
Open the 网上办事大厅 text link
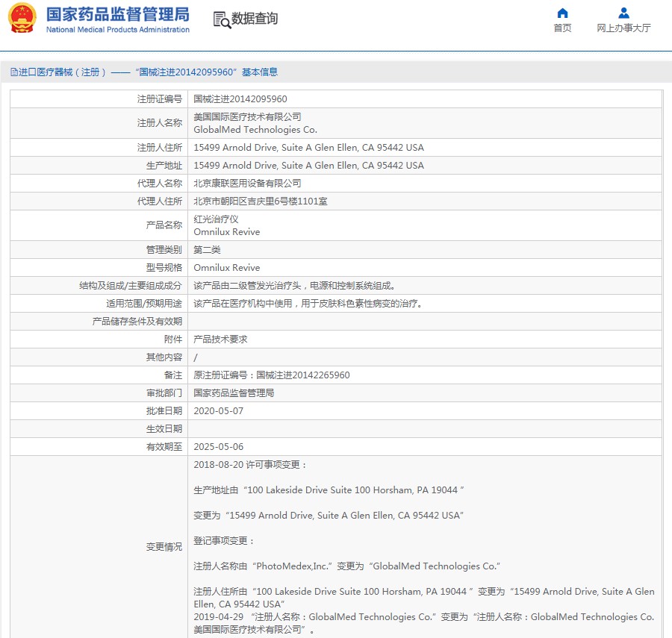(623, 28)
